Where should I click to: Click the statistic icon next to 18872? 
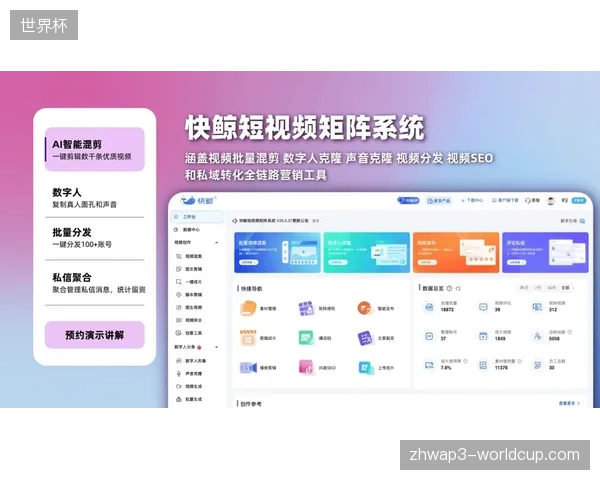tap(429, 307)
